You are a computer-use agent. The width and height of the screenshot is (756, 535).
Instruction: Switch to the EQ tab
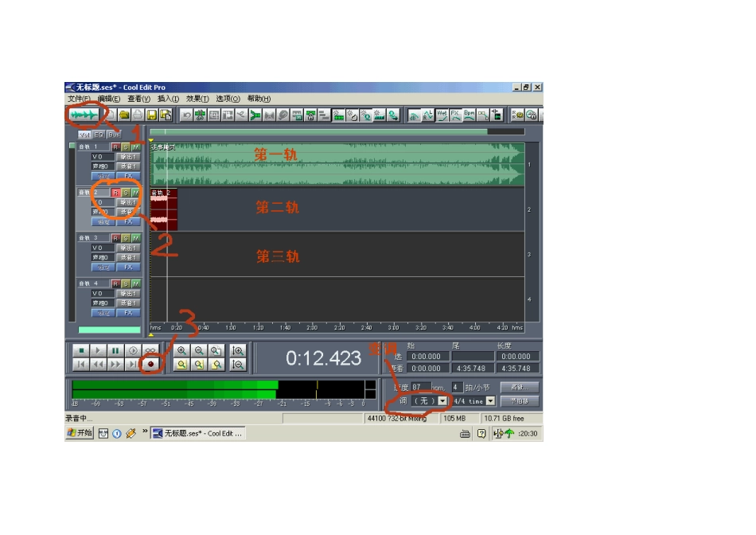tap(99, 135)
